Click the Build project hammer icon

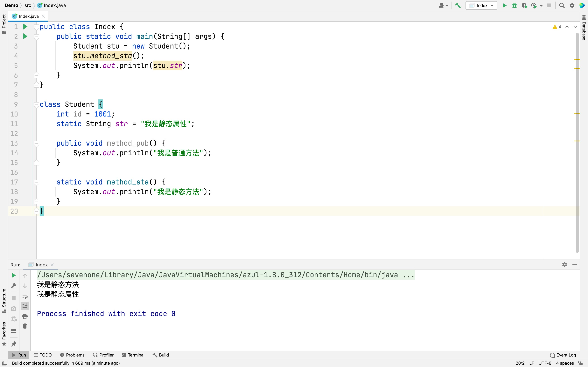(x=458, y=5)
